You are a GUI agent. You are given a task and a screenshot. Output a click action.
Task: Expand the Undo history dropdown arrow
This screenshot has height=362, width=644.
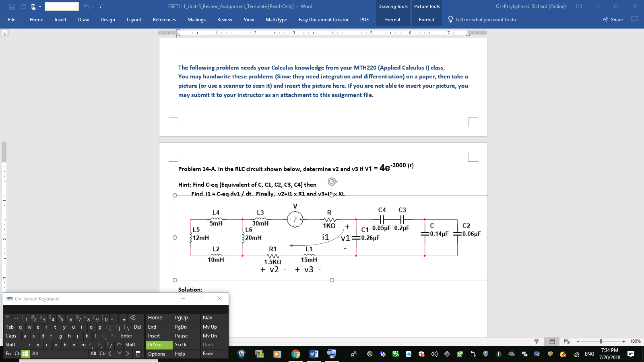point(93,7)
